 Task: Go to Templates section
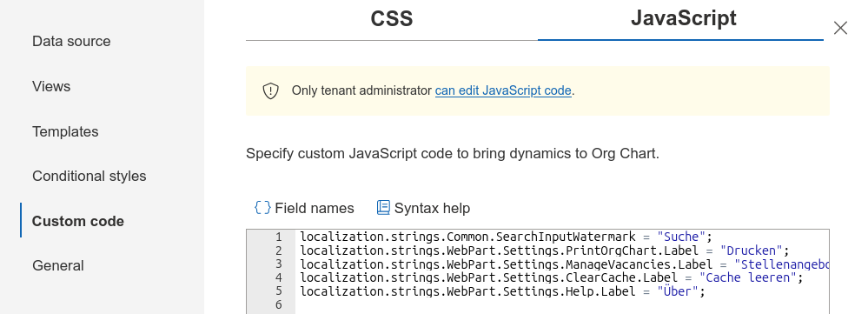tap(65, 132)
